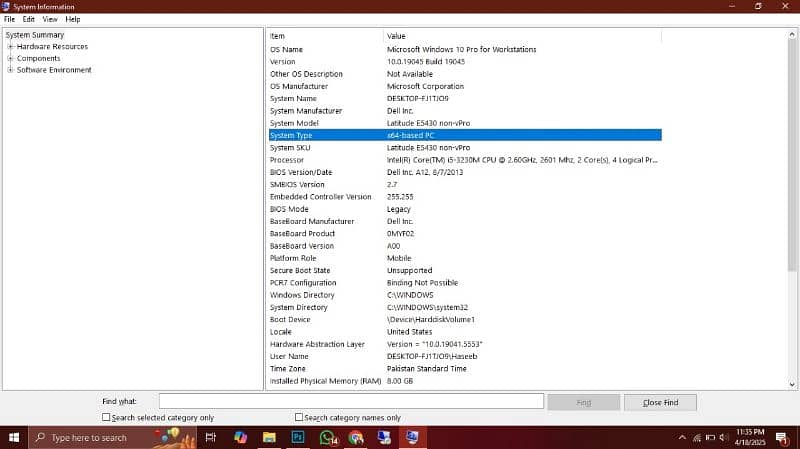Image resolution: width=800 pixels, height=449 pixels.
Task: Click the value 'Microsoft Corporation'
Action: 425,86
